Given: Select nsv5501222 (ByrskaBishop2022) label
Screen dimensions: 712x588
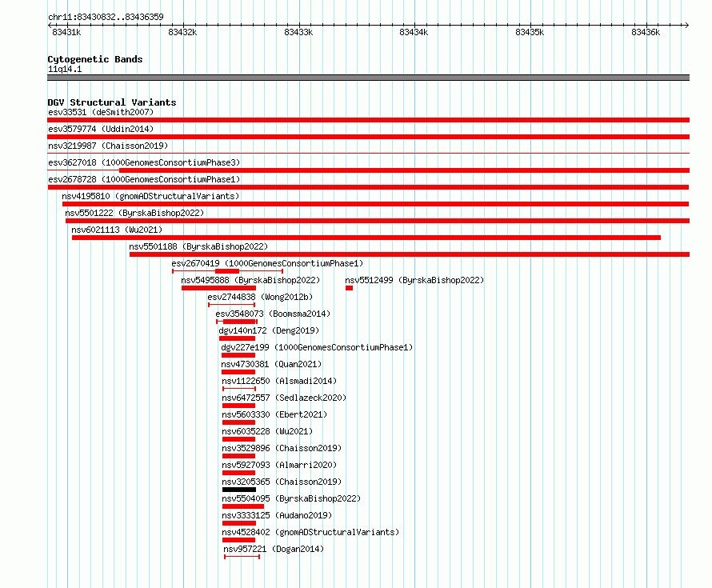Looking at the screenshot, I should 134,213.
